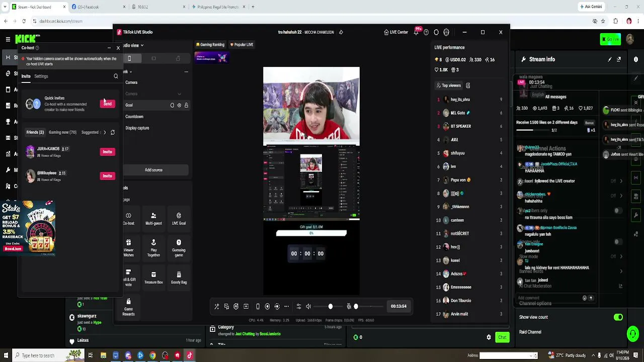Open TikTok LIVE Studio help icon
The image size is (644, 362).
click(x=426, y=32)
